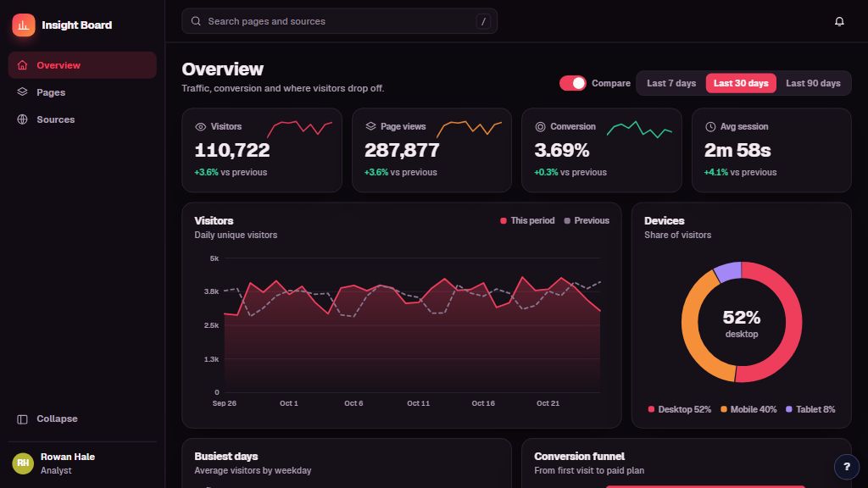Click the Oct 21 axis label
This screenshot has width=868, height=488.
[x=548, y=403]
